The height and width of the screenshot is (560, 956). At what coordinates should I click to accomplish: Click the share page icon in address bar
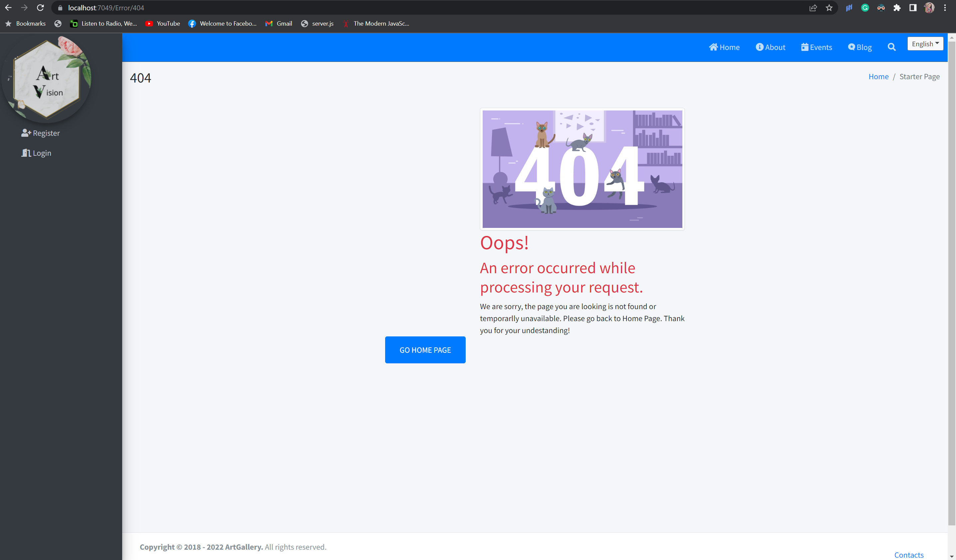813,8
